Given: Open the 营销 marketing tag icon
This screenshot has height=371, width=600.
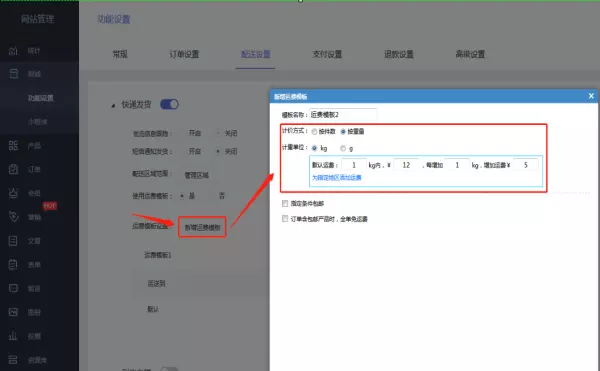Looking at the screenshot, I should [x=13, y=217].
